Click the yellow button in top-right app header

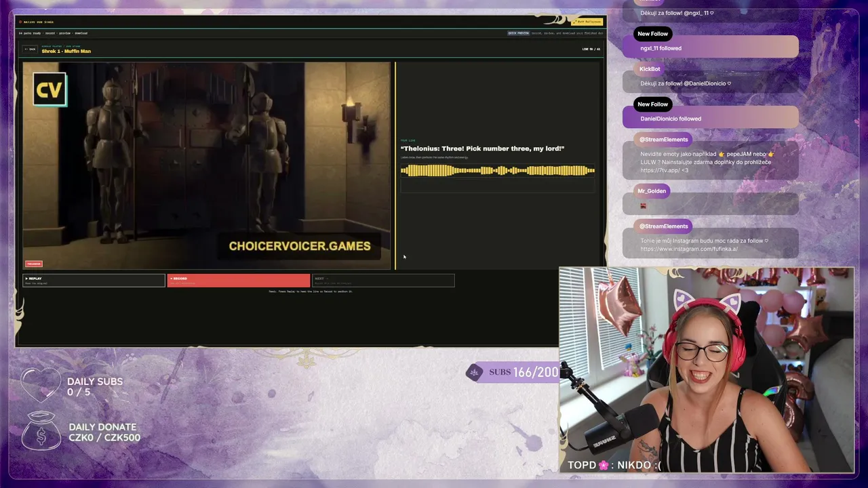click(587, 22)
